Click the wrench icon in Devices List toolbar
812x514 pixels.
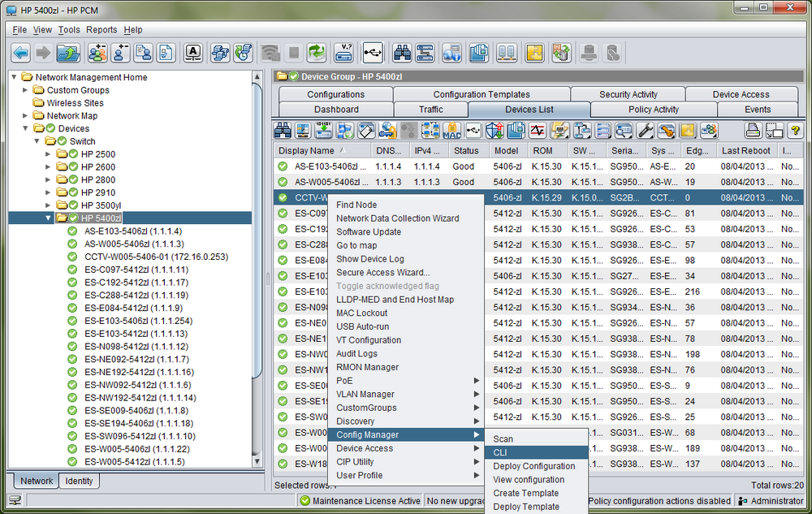click(646, 131)
